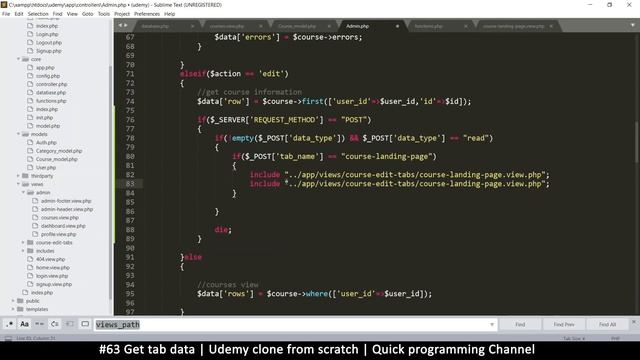Open Login.php in sidebar

[47, 34]
